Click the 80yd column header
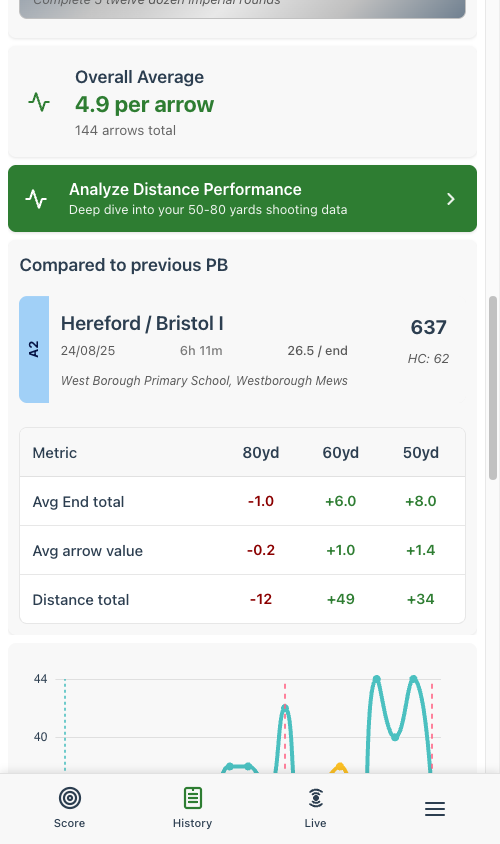 pyautogui.click(x=260, y=453)
